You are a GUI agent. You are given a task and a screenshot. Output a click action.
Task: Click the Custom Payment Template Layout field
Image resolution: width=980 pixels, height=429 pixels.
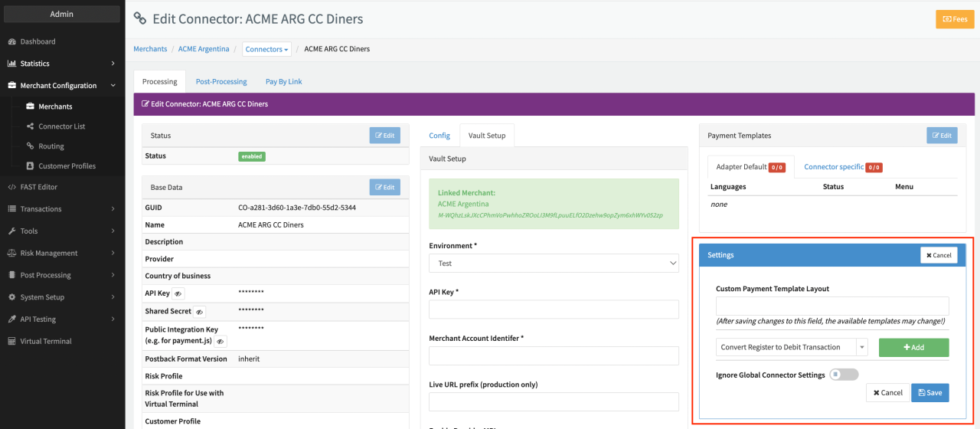click(x=832, y=306)
